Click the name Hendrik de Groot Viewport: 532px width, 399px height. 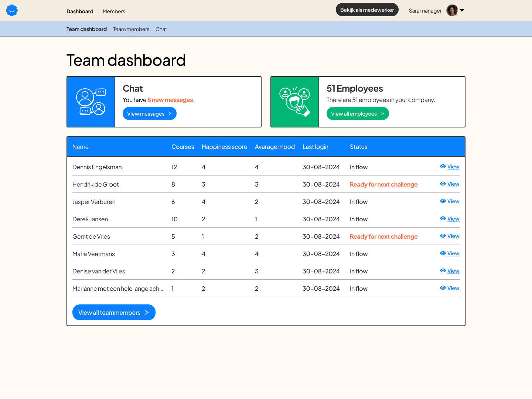pos(96,184)
